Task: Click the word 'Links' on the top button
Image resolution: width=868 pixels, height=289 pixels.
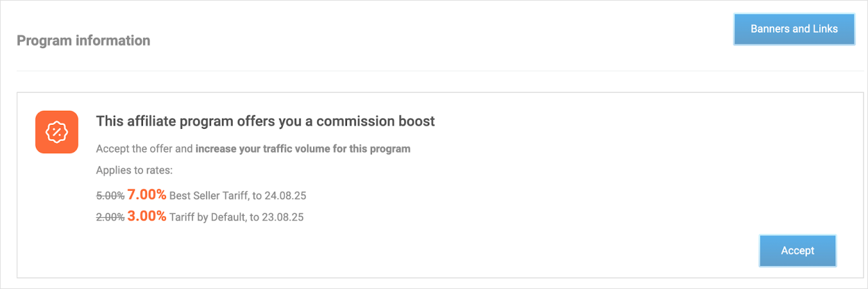Action: [824, 29]
